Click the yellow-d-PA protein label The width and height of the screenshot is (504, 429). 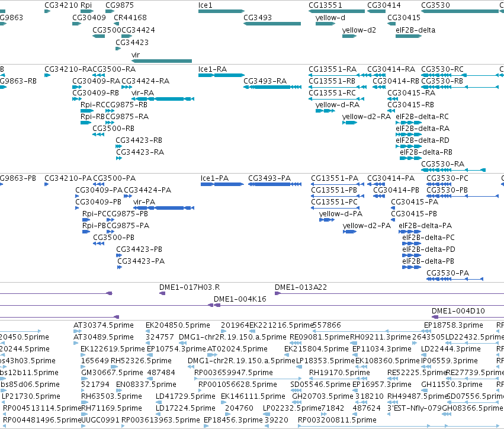(341, 214)
